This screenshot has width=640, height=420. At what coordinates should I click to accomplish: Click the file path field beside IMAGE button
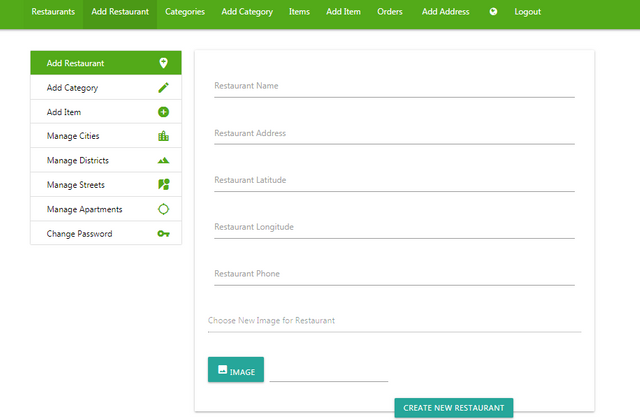329,372
